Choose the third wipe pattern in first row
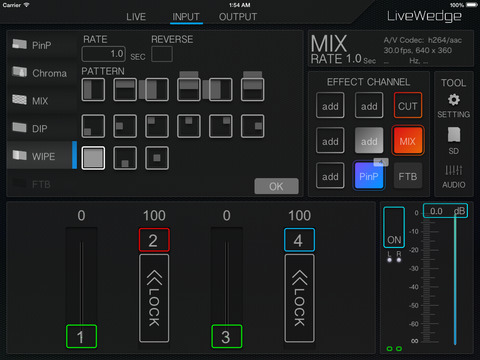This screenshot has height=360, width=480. pos(157,90)
